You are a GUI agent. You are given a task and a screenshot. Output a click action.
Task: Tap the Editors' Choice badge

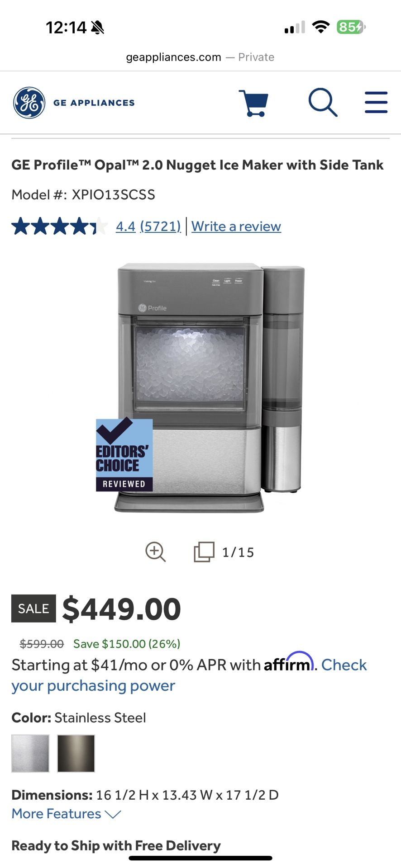click(124, 455)
